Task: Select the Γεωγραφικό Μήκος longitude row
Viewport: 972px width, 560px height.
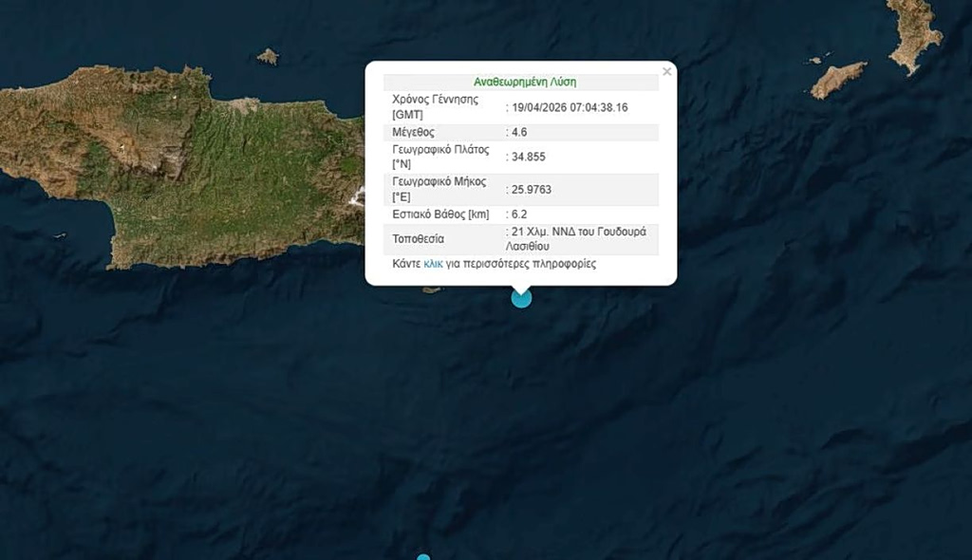Action: pyautogui.click(x=475, y=190)
